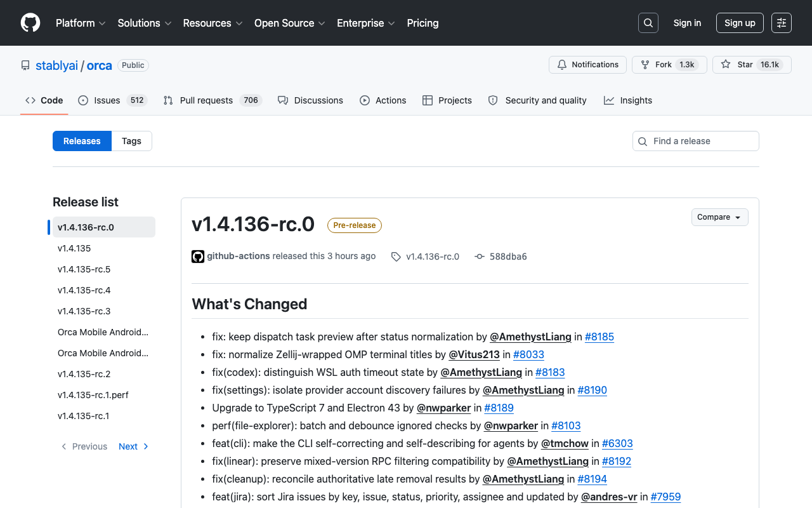This screenshot has height=508, width=812.
Task: Select v1.4.135-rc.2 in release list
Action: pos(104,374)
